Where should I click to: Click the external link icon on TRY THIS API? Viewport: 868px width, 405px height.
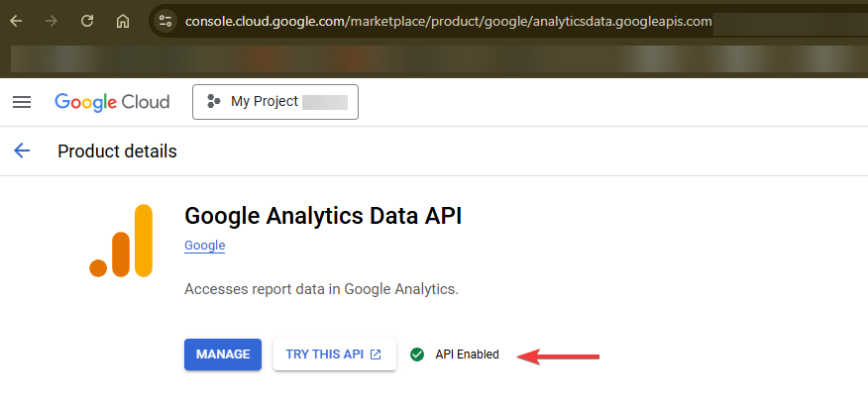[376, 354]
